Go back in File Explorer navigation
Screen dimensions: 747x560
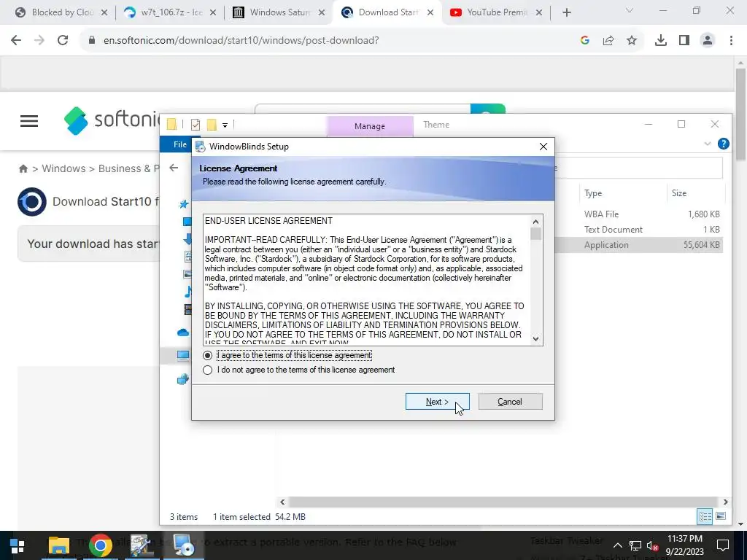coord(174,168)
